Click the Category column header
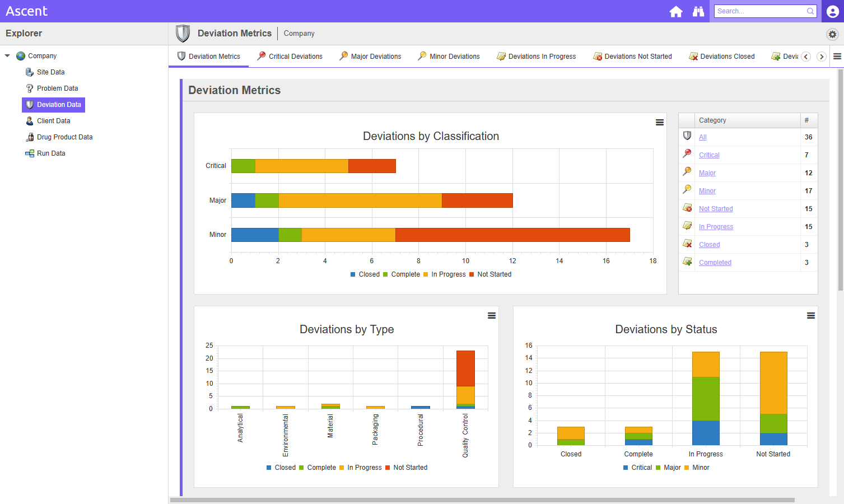The height and width of the screenshot is (504, 844). [747, 120]
